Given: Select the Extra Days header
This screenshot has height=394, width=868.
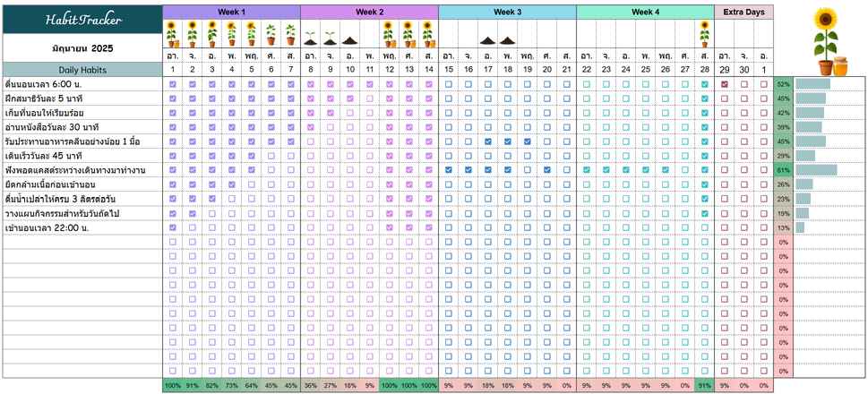Looking at the screenshot, I should click(744, 13).
